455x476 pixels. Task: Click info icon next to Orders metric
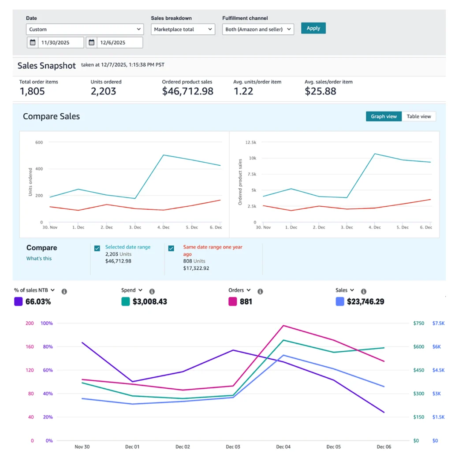(x=260, y=291)
